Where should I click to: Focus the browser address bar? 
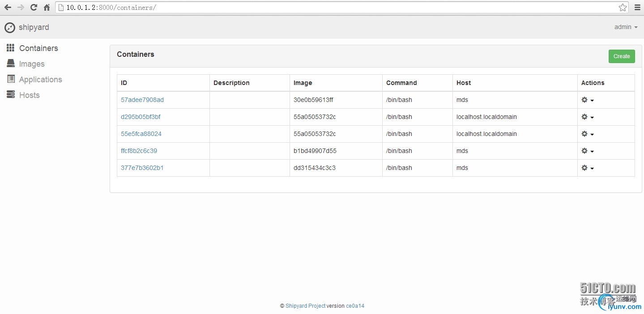tap(342, 8)
